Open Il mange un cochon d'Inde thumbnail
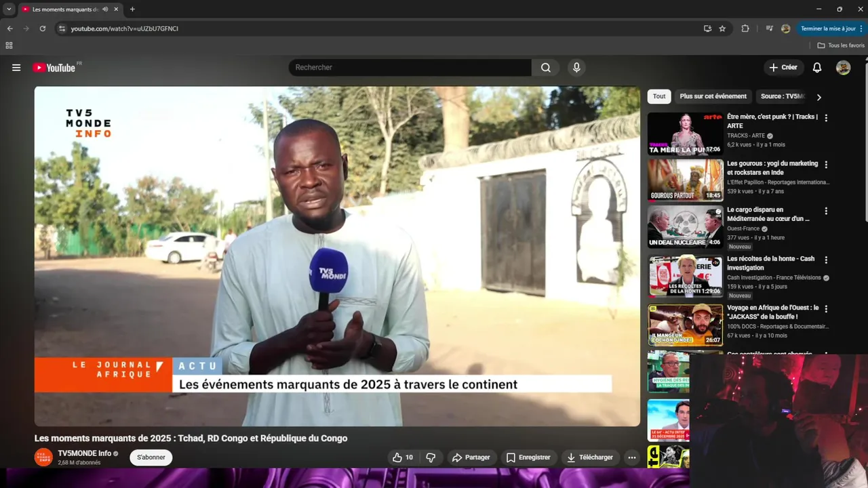The height and width of the screenshot is (488, 868). [x=685, y=325]
